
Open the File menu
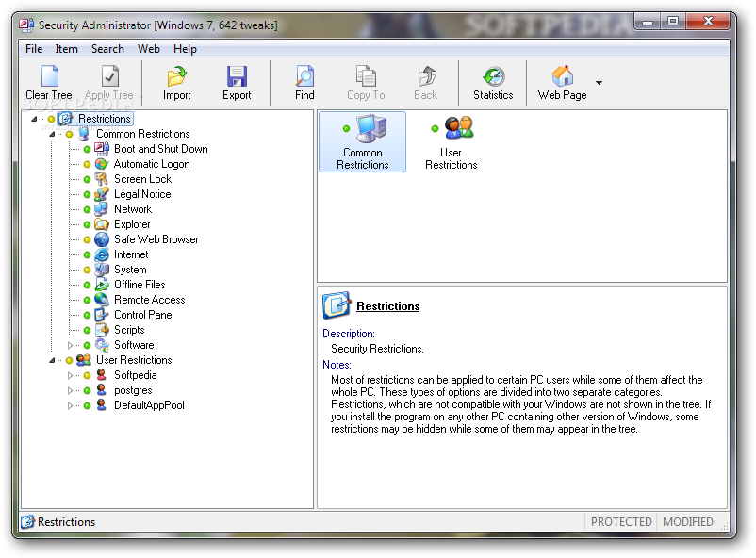[34, 49]
